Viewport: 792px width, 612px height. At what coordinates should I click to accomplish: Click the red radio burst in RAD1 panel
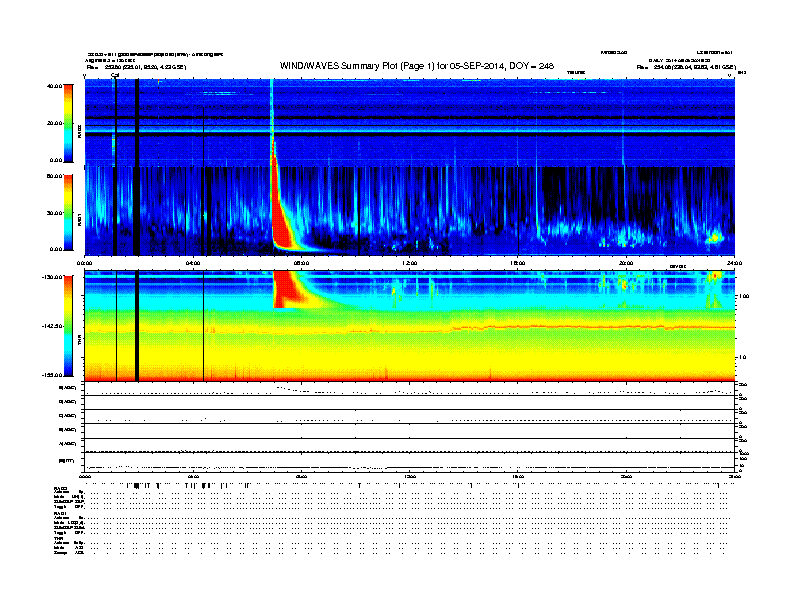tap(280, 217)
